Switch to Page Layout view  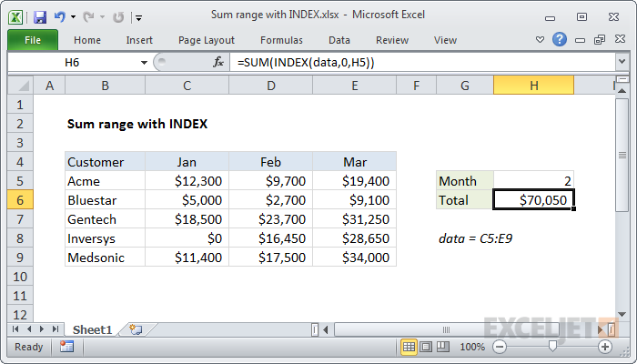[x=427, y=347]
